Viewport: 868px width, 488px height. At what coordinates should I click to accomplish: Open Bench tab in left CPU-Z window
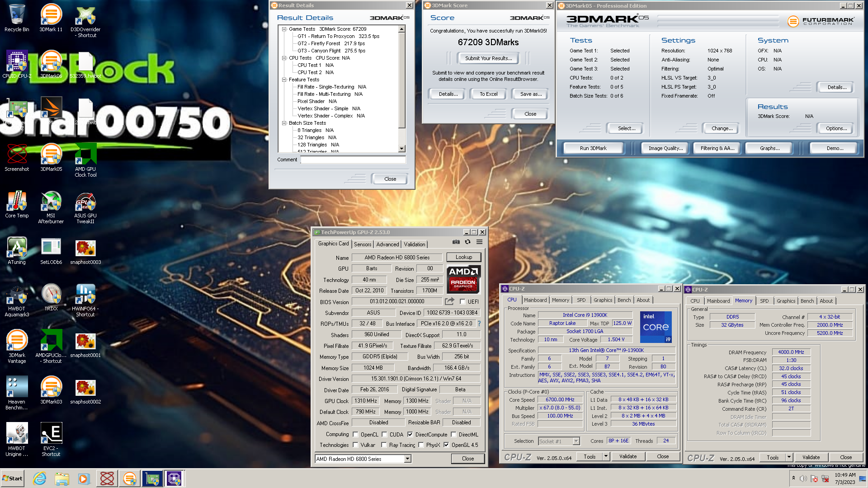624,300
